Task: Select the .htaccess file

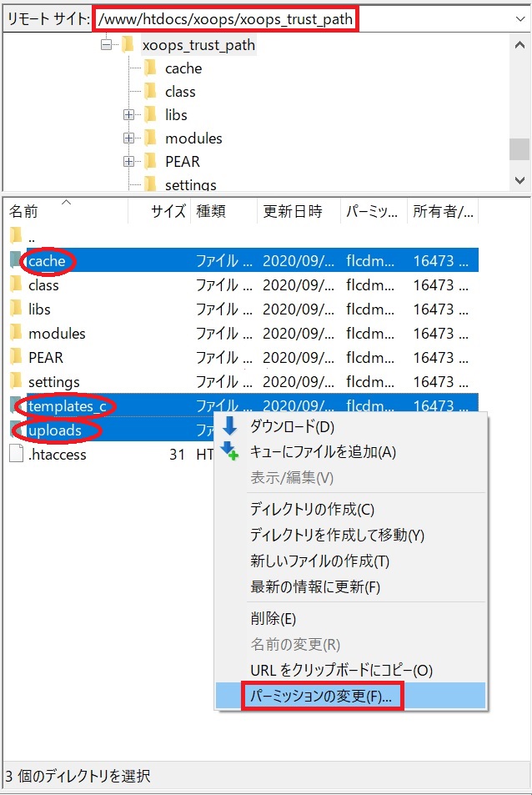Action: (57, 455)
